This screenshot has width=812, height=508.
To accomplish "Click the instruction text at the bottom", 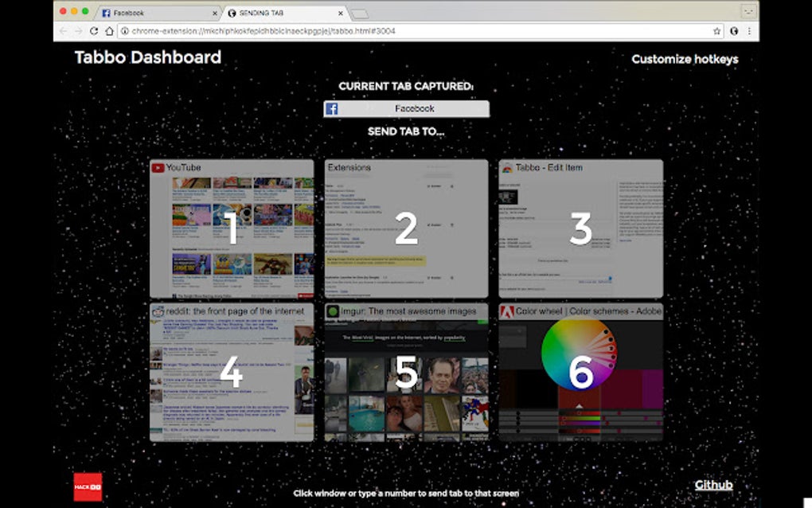I will pyautogui.click(x=406, y=494).
